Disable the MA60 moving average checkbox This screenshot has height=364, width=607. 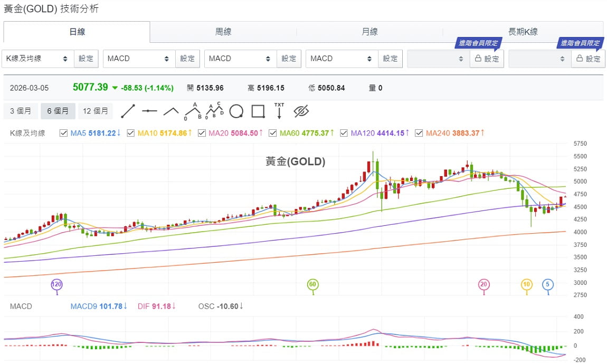(x=273, y=133)
